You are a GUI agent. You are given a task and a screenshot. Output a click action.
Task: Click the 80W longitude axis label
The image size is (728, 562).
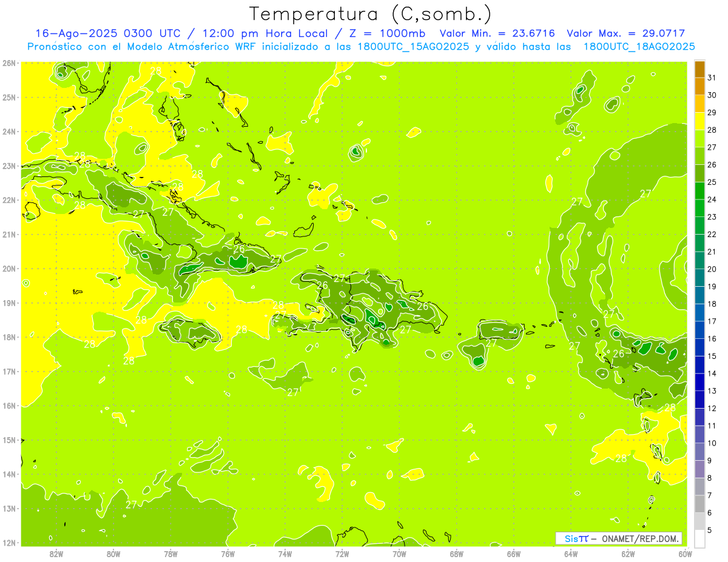[x=113, y=554]
